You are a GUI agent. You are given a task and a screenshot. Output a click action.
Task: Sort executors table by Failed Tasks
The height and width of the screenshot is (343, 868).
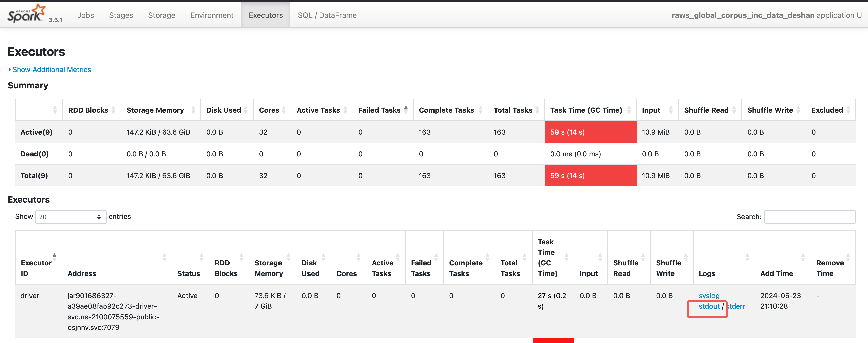tap(425, 258)
